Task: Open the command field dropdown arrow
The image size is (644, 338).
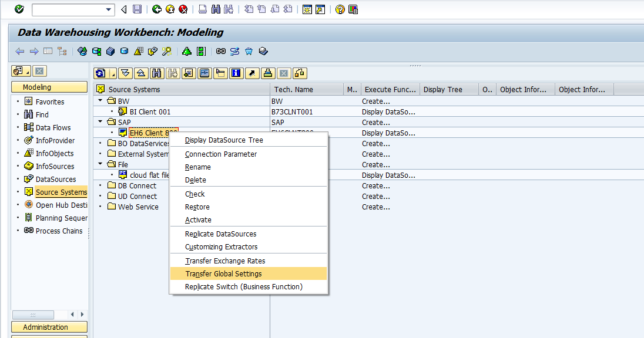Action: [x=108, y=9]
